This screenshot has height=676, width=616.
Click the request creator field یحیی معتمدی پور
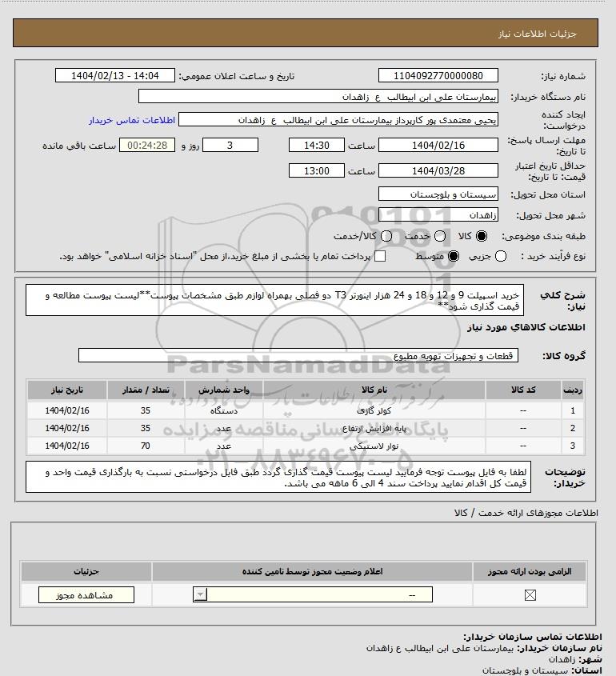pos(338,120)
